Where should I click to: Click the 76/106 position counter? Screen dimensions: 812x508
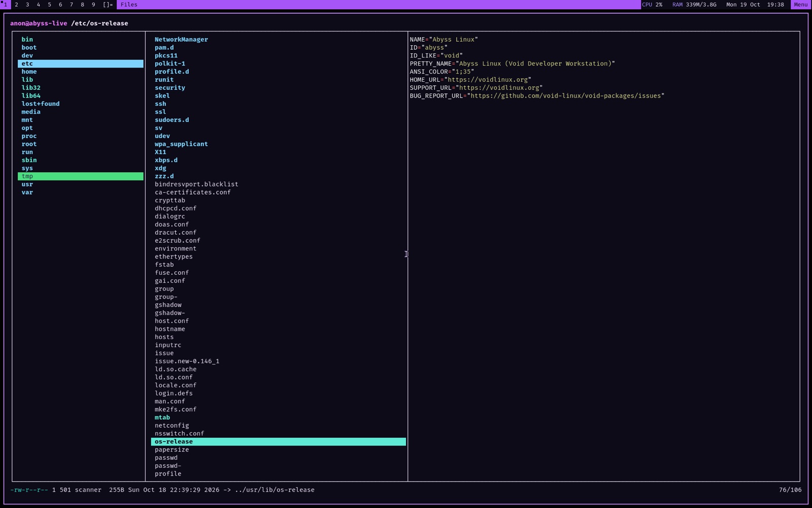[790, 490]
